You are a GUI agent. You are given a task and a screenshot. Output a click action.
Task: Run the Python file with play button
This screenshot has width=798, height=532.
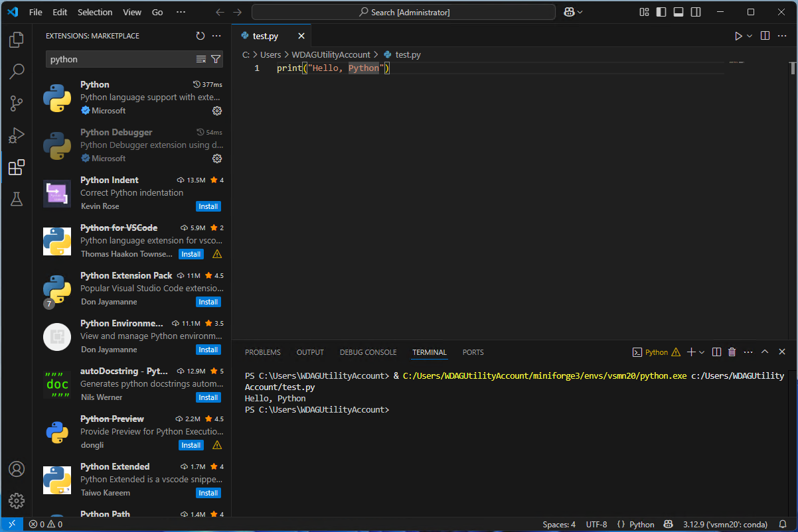738,36
